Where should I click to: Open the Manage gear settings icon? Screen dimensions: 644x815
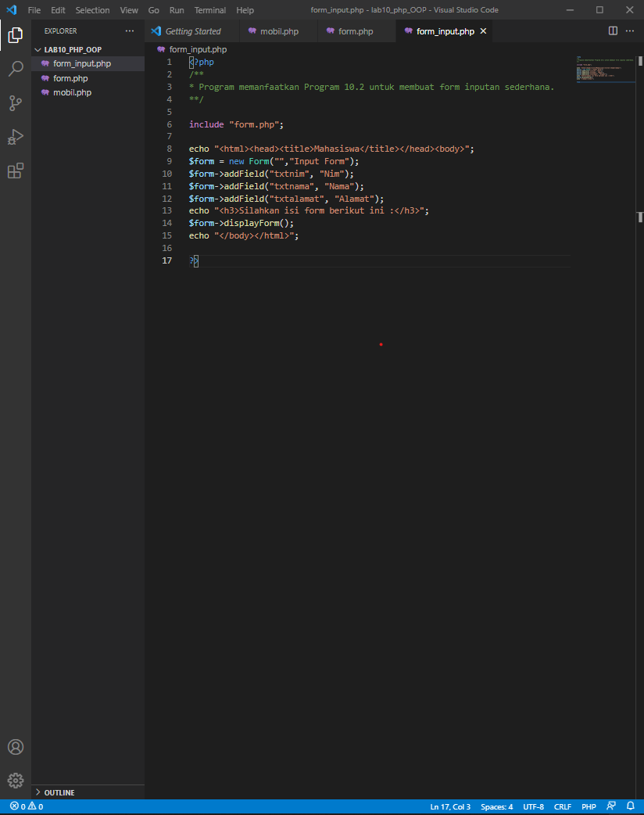[16, 780]
